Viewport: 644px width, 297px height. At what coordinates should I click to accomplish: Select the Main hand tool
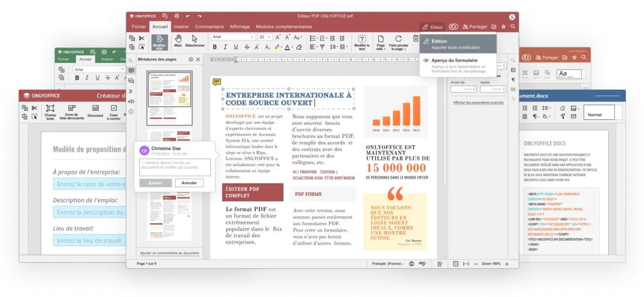point(178,41)
